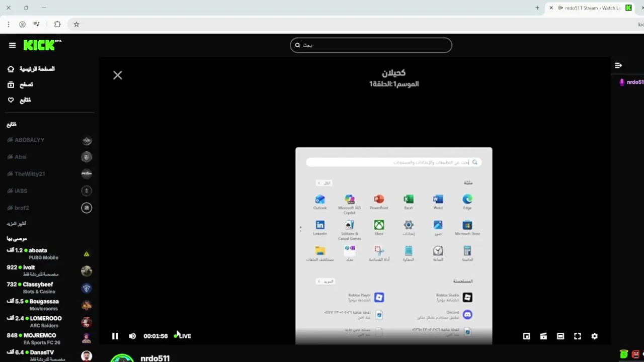Click the MOJREMCO avatar icon
The height and width of the screenshot is (362, 644).
pyautogui.click(x=87, y=339)
